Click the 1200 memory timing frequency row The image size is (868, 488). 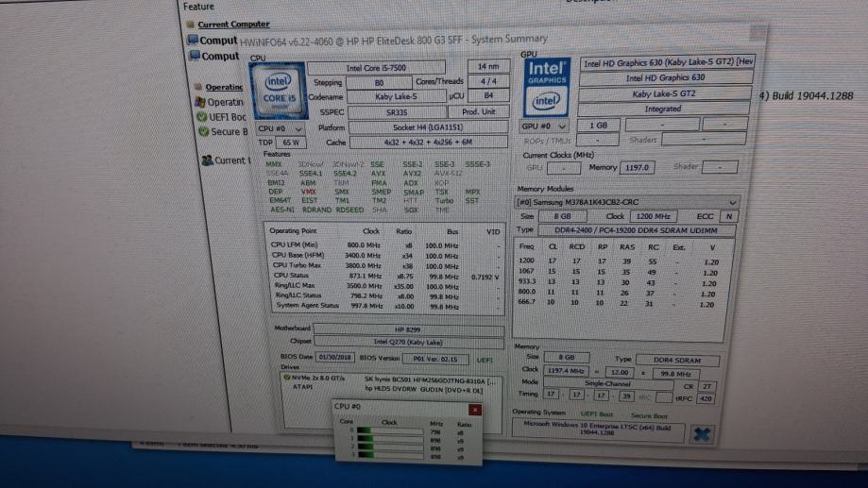pos(619,261)
